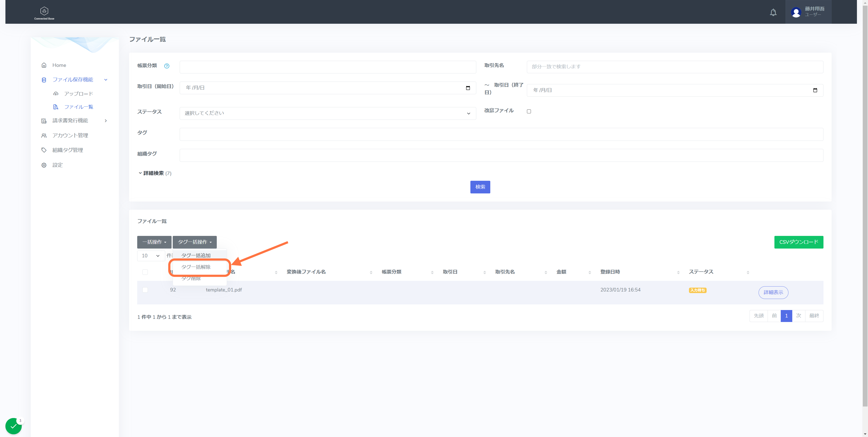Go to 先頭 page
Image resolution: width=868 pixels, height=437 pixels.
tap(759, 316)
